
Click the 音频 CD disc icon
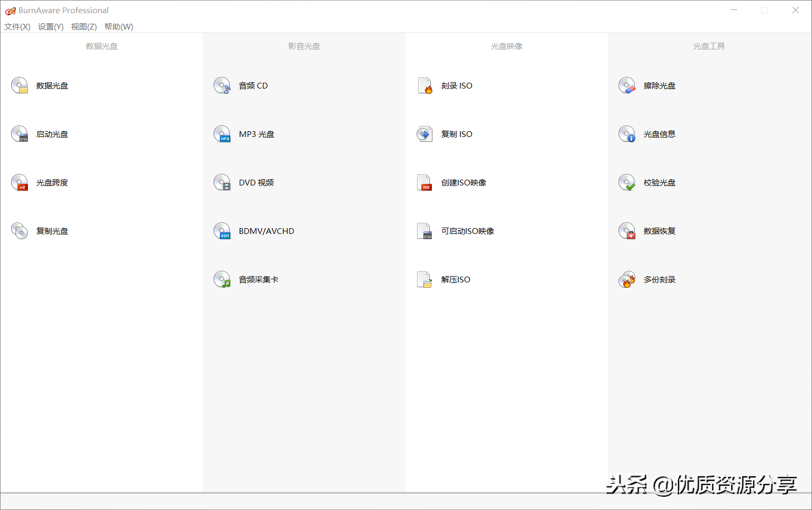point(222,85)
